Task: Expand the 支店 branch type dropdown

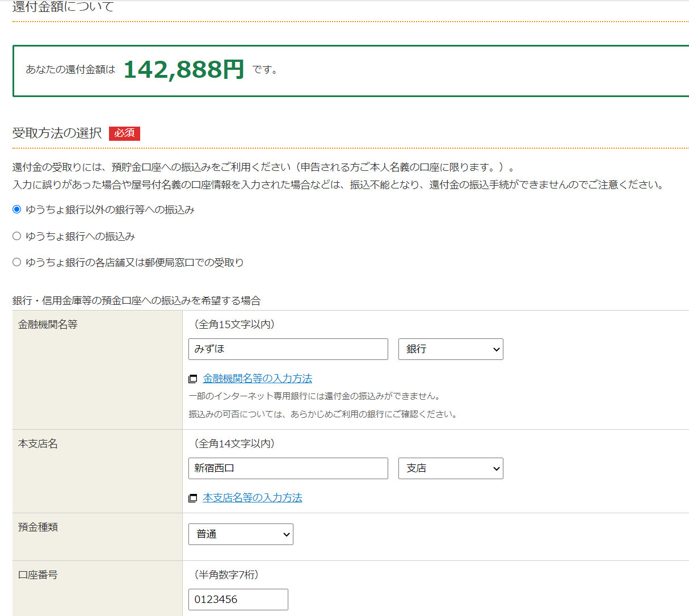Action: [x=451, y=468]
